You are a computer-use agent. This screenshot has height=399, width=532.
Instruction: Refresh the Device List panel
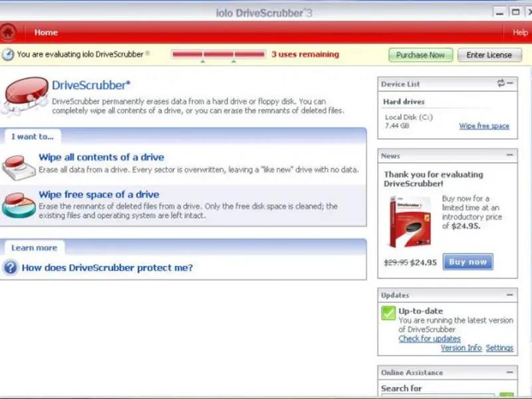click(x=501, y=83)
